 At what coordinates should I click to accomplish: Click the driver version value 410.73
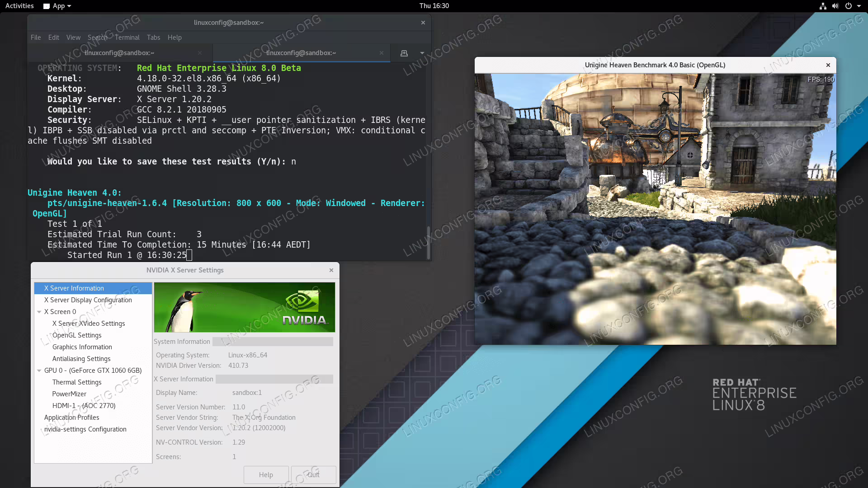tap(238, 366)
